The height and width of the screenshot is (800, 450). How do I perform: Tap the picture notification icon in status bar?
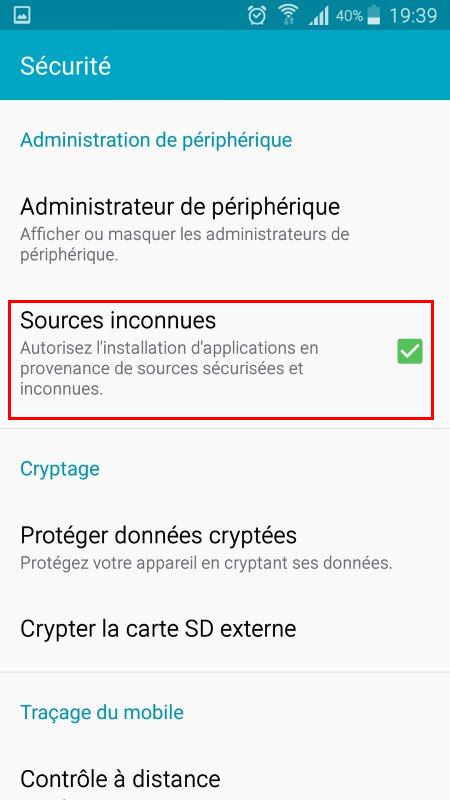22,15
